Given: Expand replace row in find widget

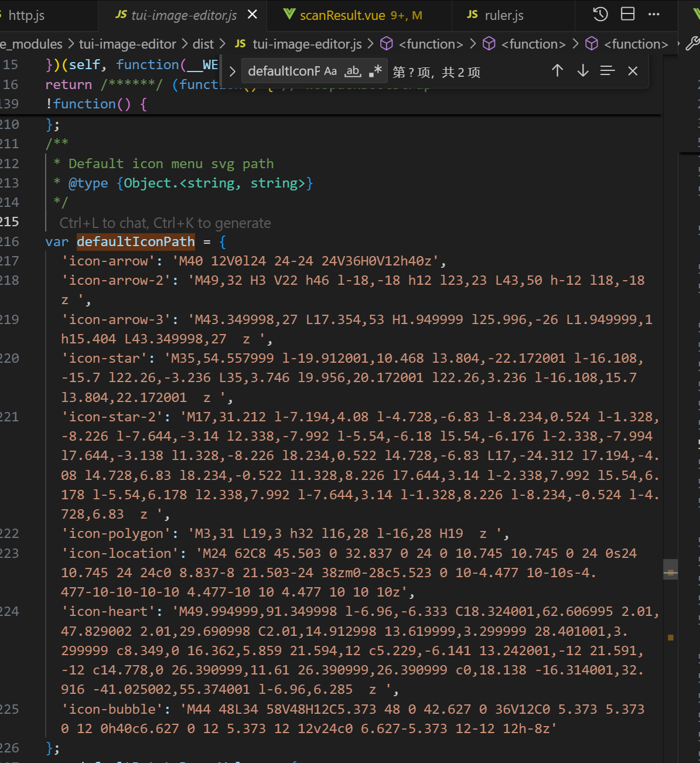Looking at the screenshot, I should pos(232,71).
